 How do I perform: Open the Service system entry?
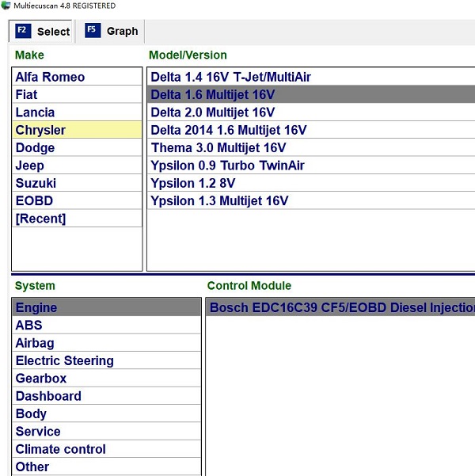coord(107,431)
